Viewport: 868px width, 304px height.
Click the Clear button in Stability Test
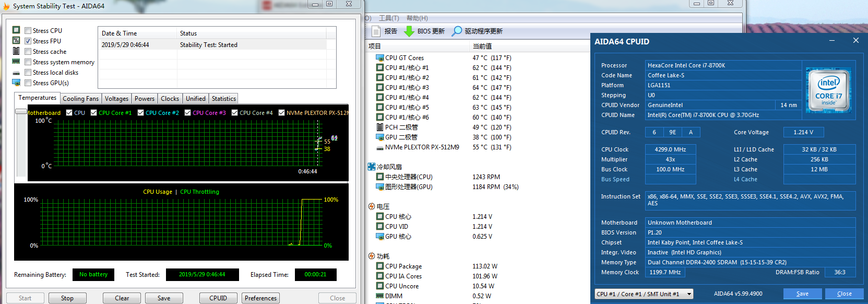click(122, 298)
